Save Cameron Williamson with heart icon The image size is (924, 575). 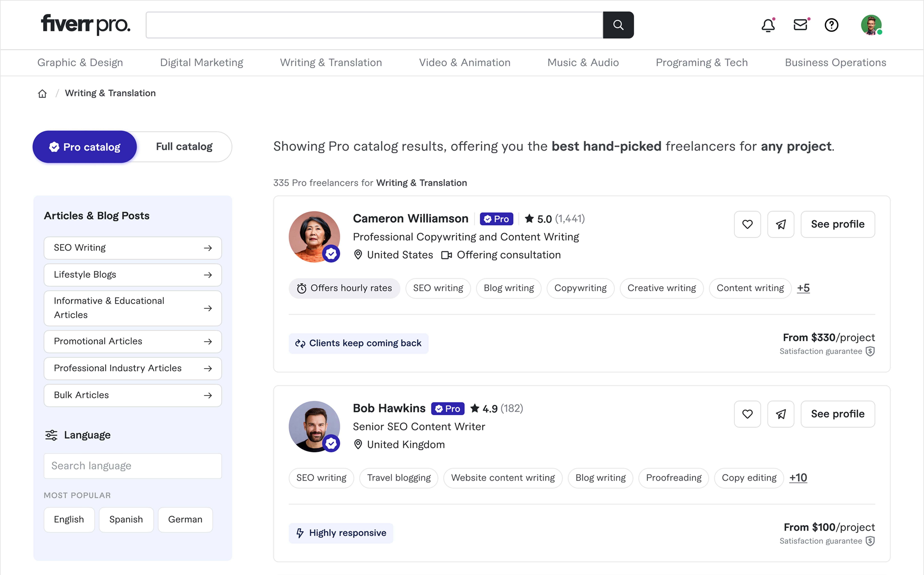coord(747,224)
